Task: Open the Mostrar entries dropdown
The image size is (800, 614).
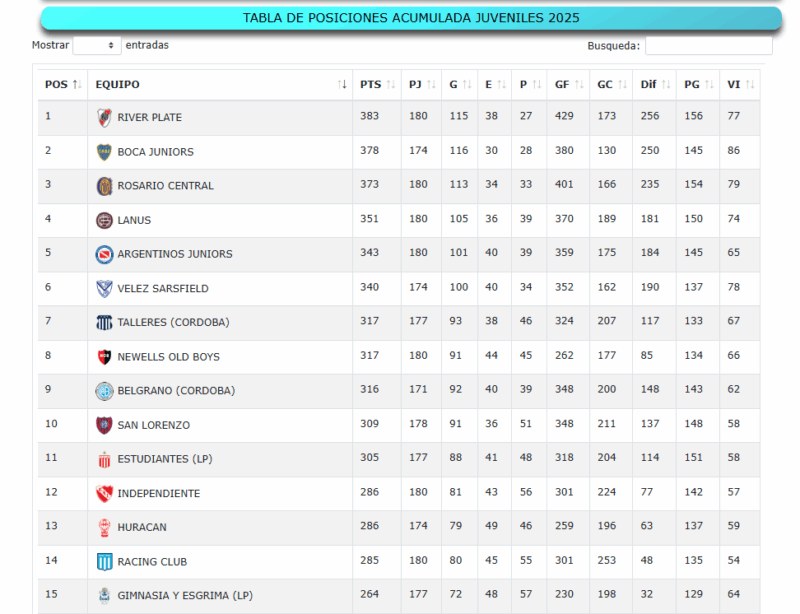Action: point(97,46)
